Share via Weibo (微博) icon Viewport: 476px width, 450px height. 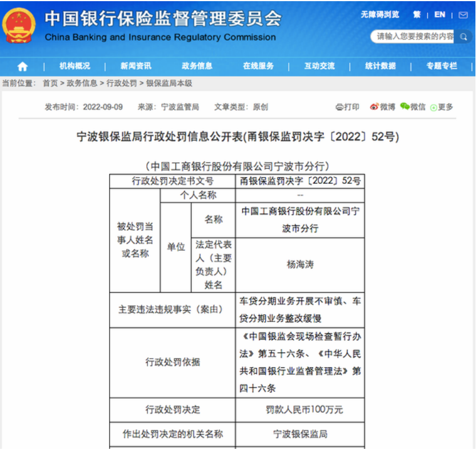(x=374, y=107)
